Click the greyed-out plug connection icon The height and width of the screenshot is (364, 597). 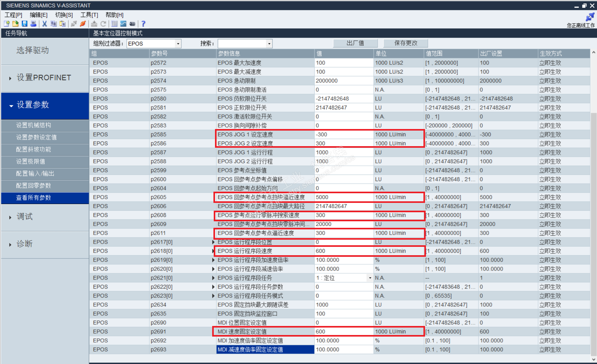74,24
